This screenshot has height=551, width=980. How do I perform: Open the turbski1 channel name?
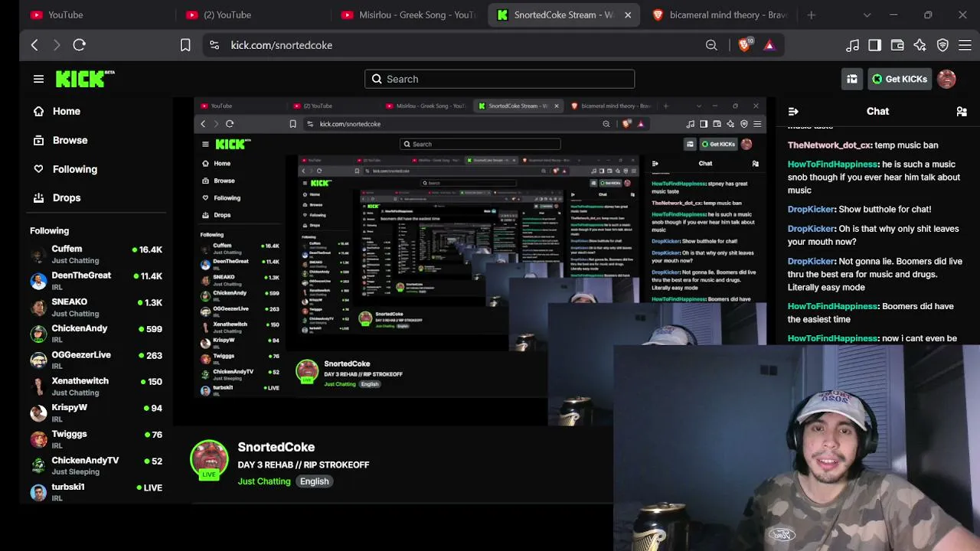click(x=68, y=487)
